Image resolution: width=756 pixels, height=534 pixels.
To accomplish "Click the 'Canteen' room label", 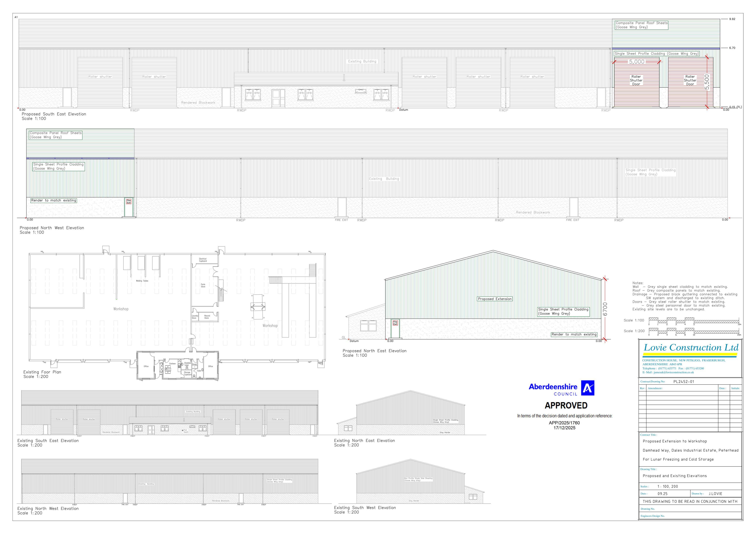I will point(173,364).
